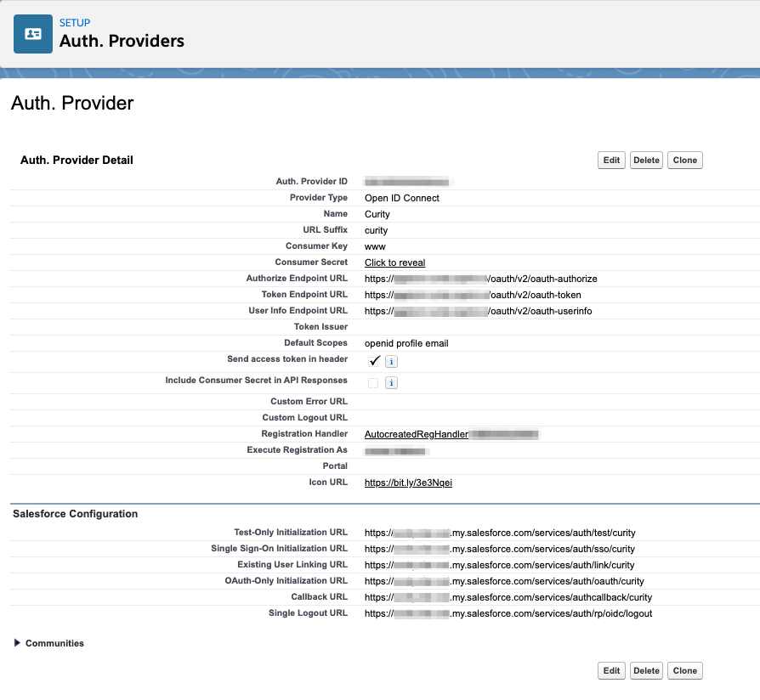Viewport: 760px width, 700px height.
Task: Click the bottom Edit button
Action: point(610,670)
